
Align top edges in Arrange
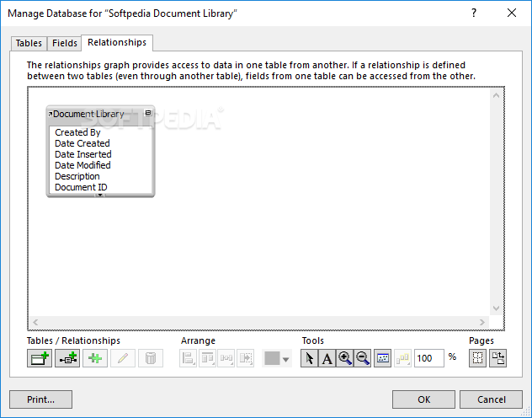(207, 358)
